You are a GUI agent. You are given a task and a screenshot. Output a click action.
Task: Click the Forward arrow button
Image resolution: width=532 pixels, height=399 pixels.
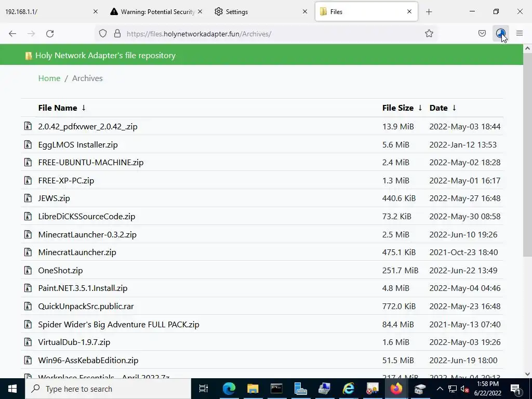31,34
